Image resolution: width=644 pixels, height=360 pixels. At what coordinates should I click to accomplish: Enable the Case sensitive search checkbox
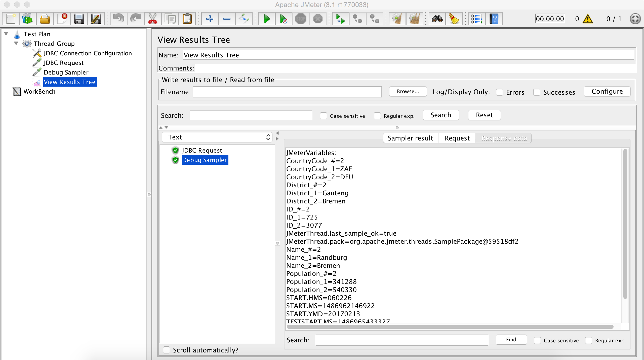pos(537,340)
